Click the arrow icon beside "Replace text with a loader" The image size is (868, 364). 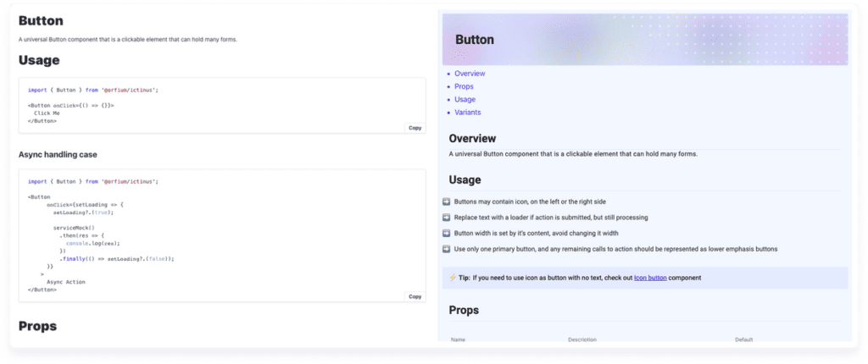pyautogui.click(x=447, y=218)
